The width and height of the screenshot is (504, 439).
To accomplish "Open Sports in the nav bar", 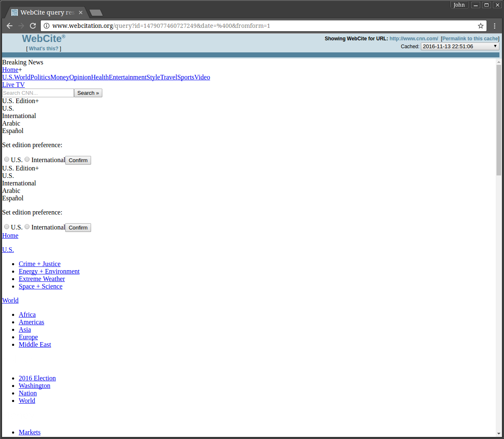I will (x=186, y=77).
